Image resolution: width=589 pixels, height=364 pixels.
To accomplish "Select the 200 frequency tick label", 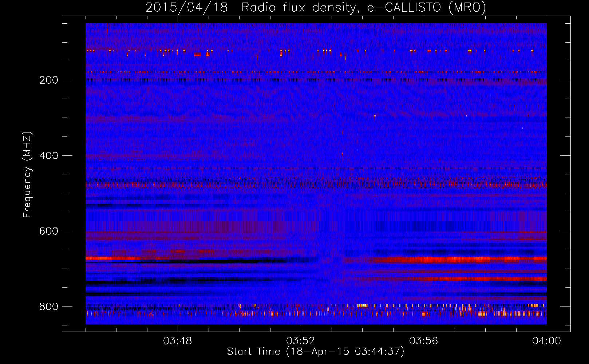I will click(49, 80).
